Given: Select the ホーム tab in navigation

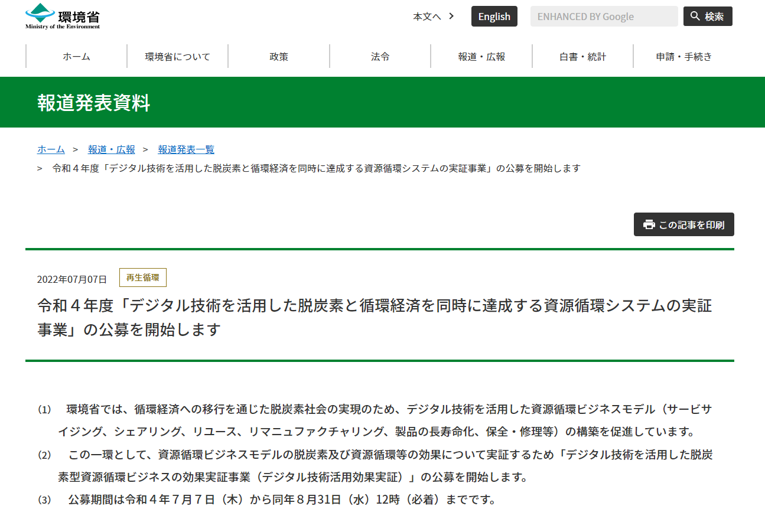Looking at the screenshot, I should [76, 56].
